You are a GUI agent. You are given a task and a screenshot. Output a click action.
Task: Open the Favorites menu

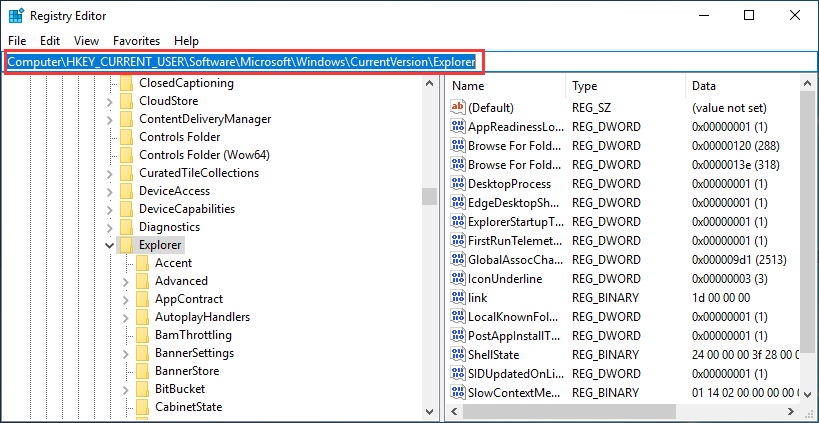point(136,41)
